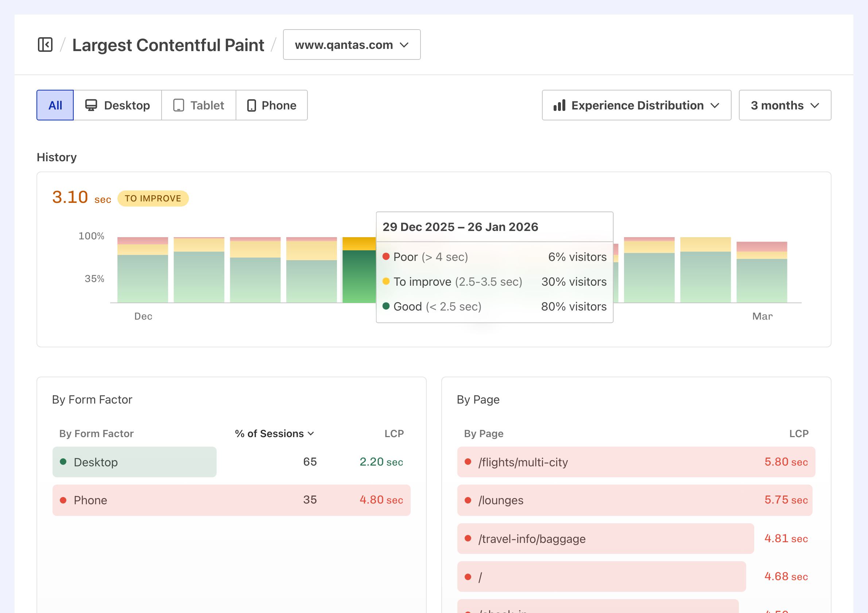The width and height of the screenshot is (868, 613).
Task: Select the Desktop monitor icon filter
Action: point(91,105)
